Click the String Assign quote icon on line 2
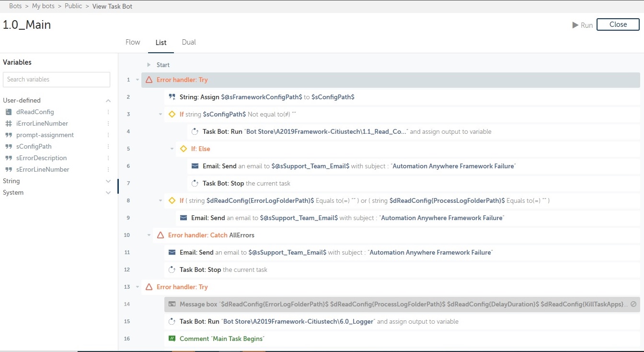This screenshot has width=644, height=352. coord(172,97)
